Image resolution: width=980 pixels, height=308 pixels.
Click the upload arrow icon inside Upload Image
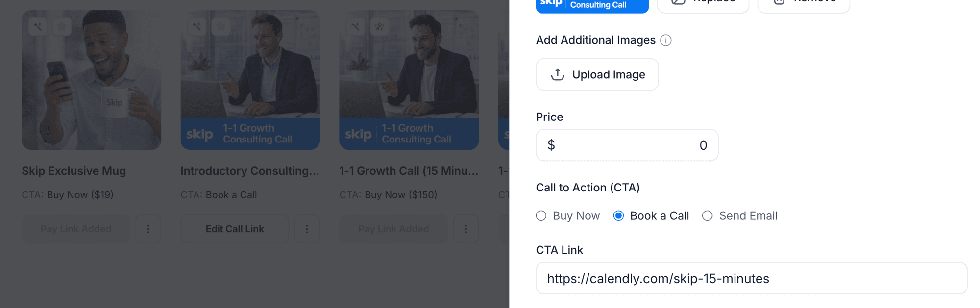coord(557,74)
